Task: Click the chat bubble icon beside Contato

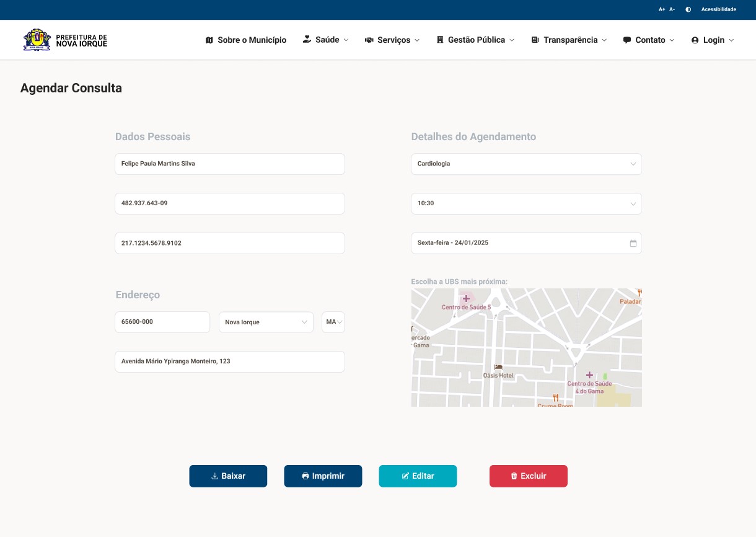Action: click(627, 40)
